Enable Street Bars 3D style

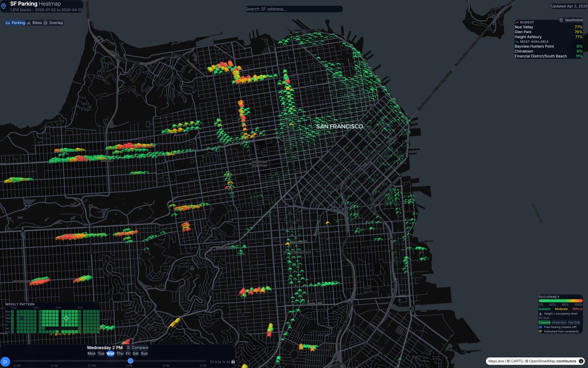pyautogui.click(x=559, y=322)
